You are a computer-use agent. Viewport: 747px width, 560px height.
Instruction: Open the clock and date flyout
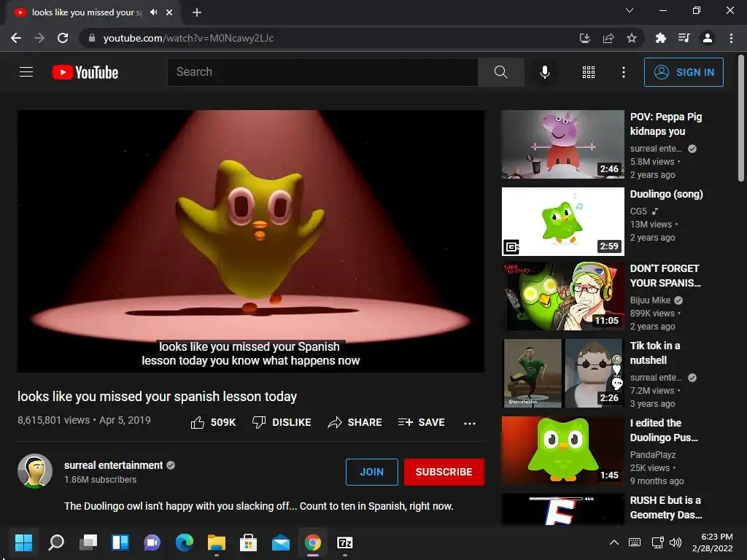713,542
